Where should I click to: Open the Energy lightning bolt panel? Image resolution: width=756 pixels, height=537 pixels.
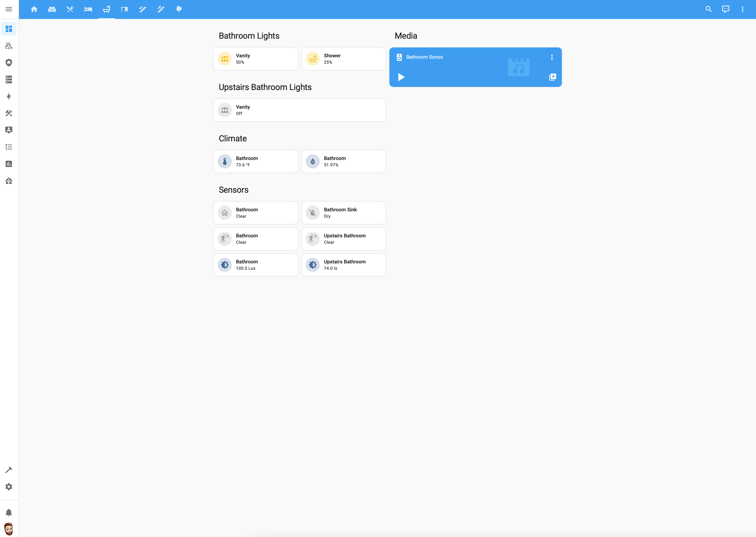9,96
